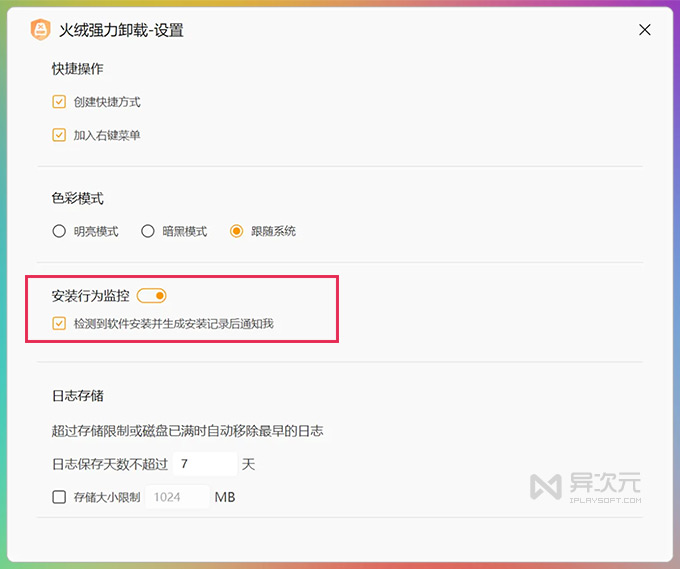Click the 天 unit label

(248, 464)
